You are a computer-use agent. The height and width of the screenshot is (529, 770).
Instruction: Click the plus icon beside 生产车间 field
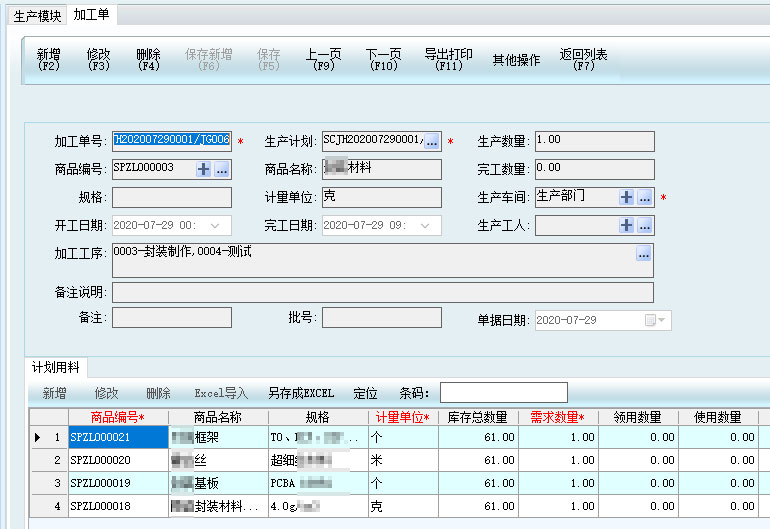[626, 197]
